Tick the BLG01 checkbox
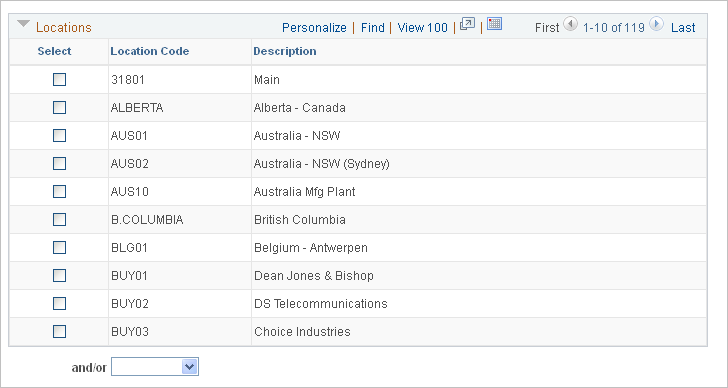The width and height of the screenshot is (728, 388). (x=59, y=248)
